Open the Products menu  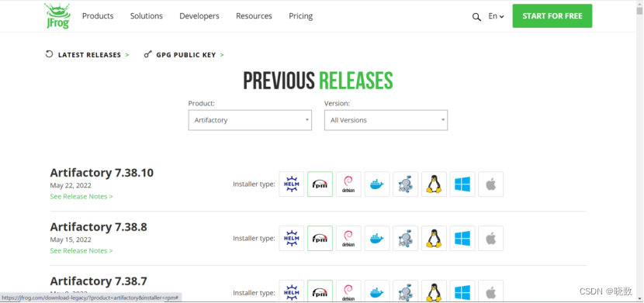[98, 16]
